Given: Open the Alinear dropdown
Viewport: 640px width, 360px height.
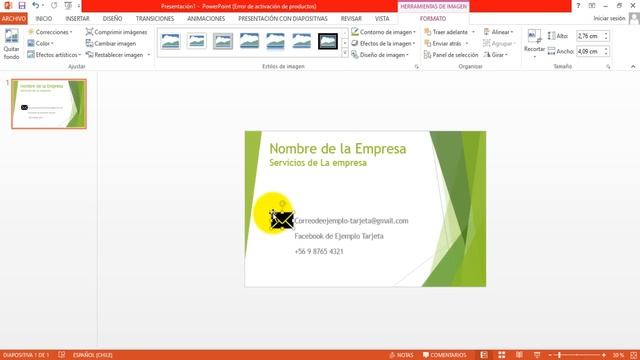Looking at the screenshot, I should [x=498, y=32].
